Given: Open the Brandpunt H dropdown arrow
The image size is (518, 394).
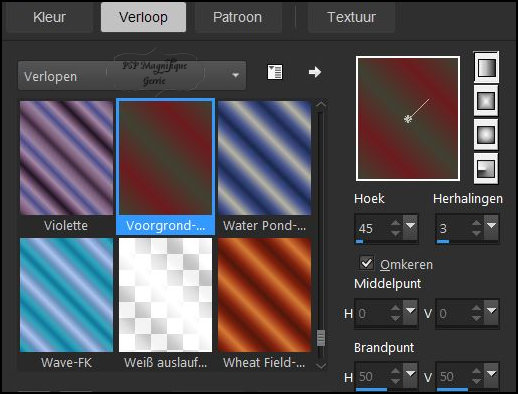Looking at the screenshot, I should point(410,374).
